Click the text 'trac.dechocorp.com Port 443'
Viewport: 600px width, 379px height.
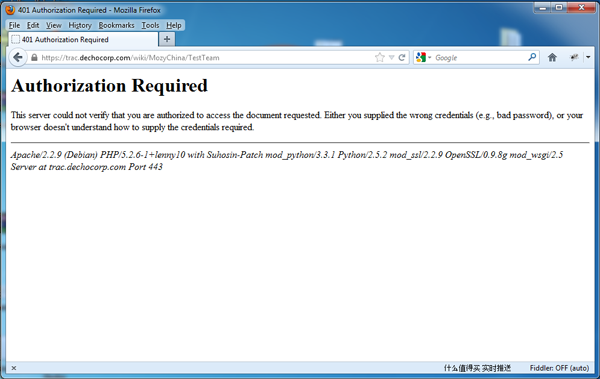click(106, 167)
